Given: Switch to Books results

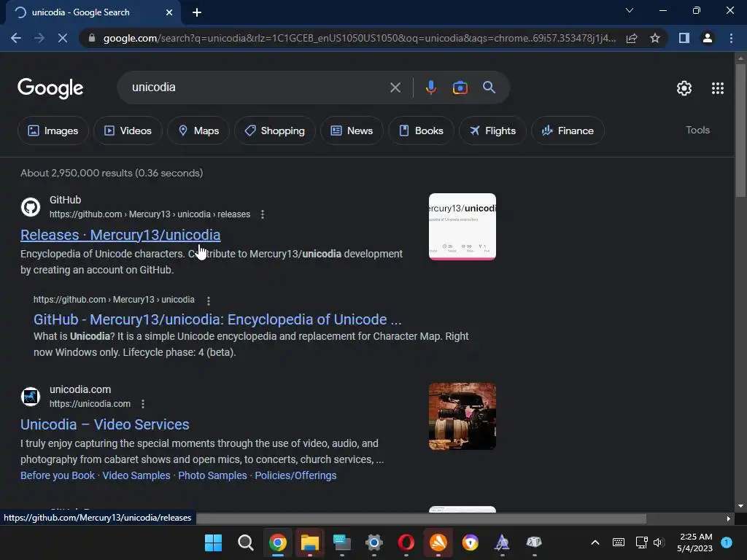Looking at the screenshot, I should pos(421,131).
